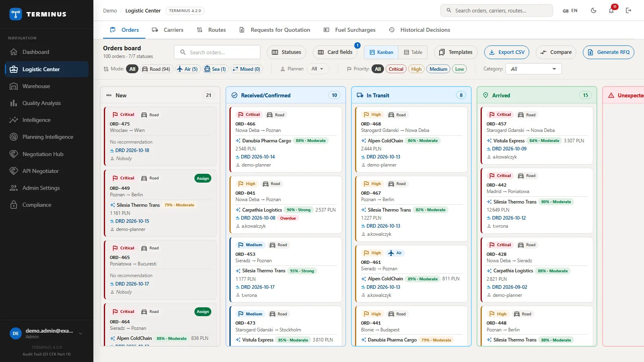Expand user account menu chevron
This screenshot has height=362, width=644.
[x=80, y=333]
